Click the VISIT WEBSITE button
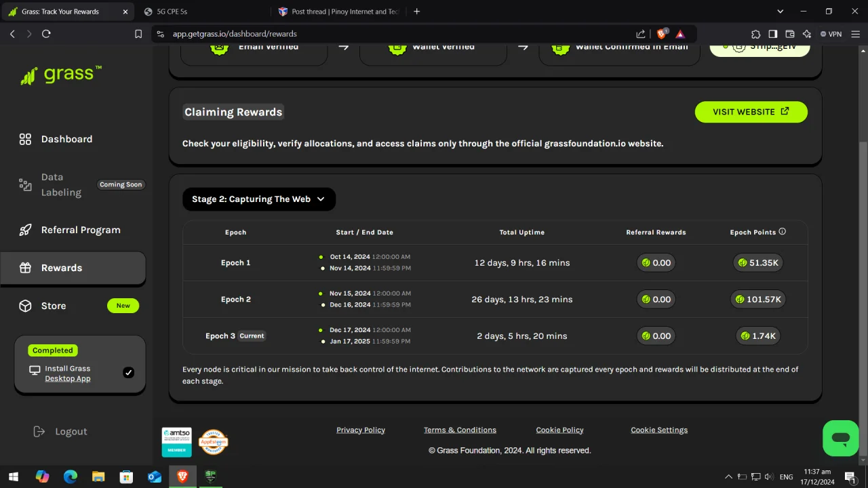Screen dimensions: 868x488 pyautogui.click(x=751, y=112)
